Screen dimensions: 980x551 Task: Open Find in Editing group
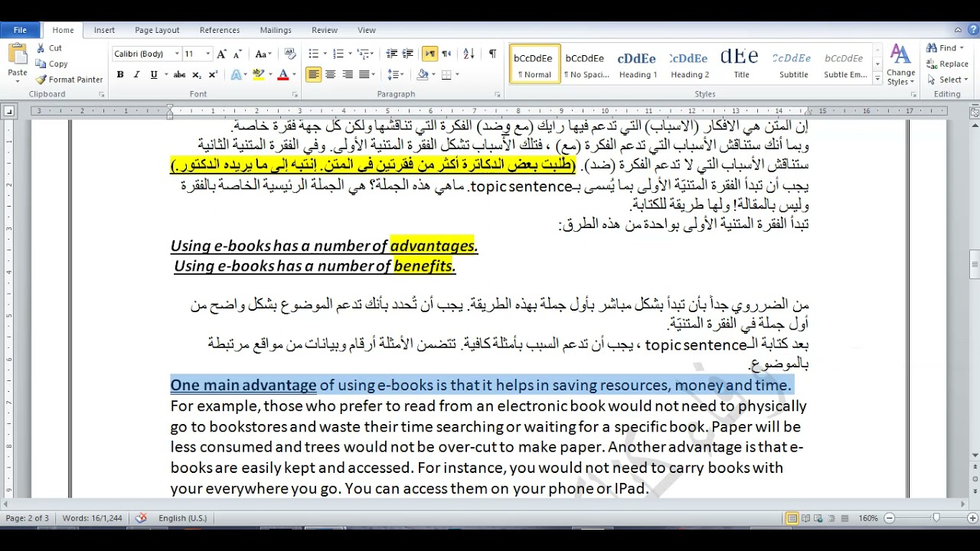945,48
